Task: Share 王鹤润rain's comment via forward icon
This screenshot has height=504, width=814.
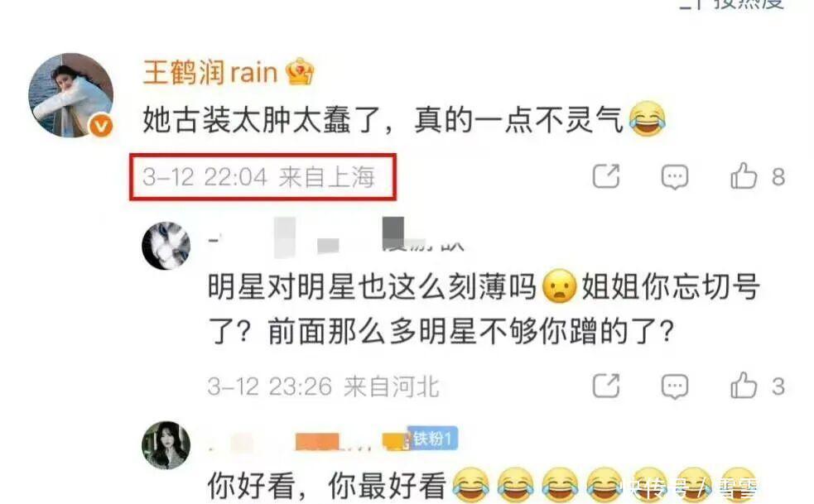Action: [606, 176]
